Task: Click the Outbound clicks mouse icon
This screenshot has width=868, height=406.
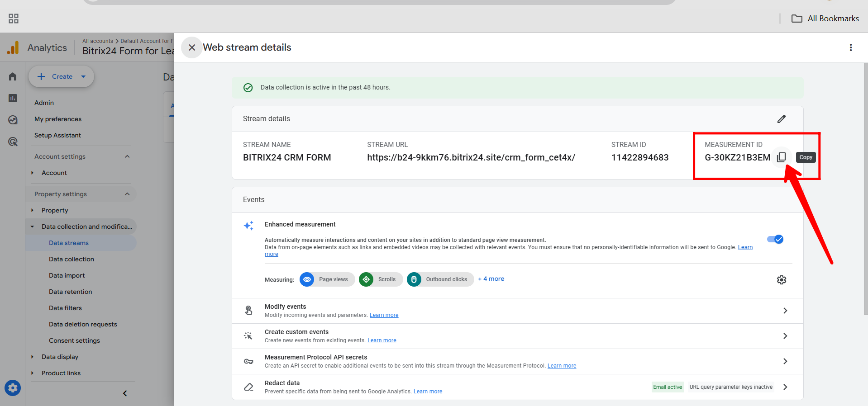Action: coord(414,279)
